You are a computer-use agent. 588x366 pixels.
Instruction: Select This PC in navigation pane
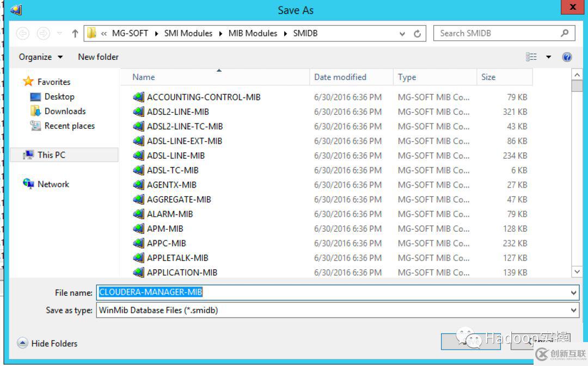(51, 155)
